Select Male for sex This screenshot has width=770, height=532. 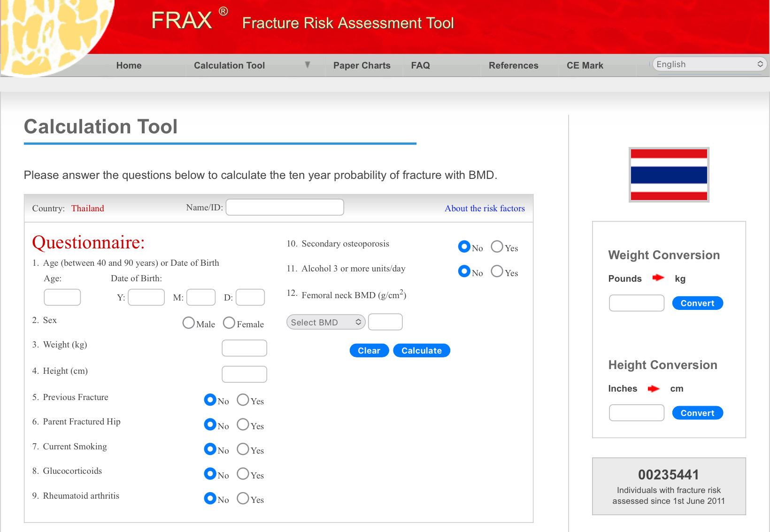pos(189,323)
